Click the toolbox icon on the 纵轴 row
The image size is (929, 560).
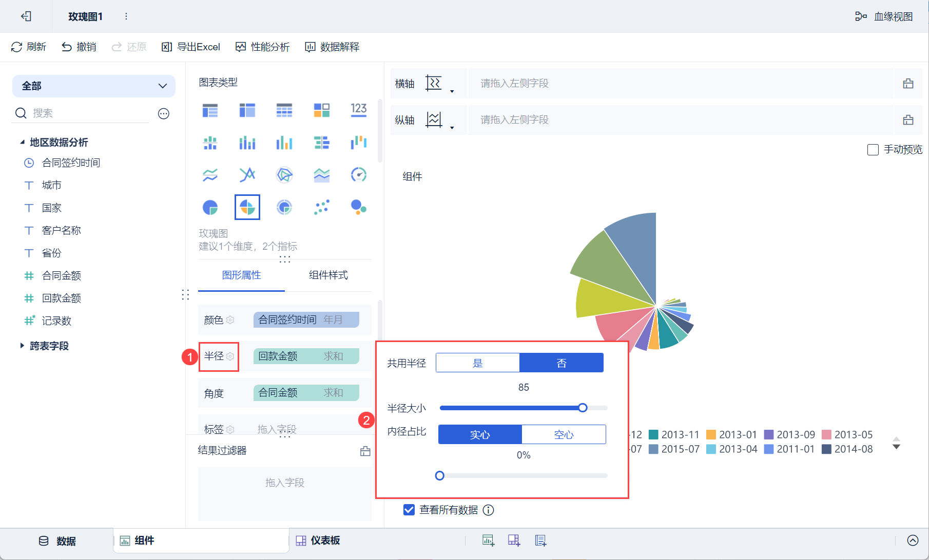(908, 120)
